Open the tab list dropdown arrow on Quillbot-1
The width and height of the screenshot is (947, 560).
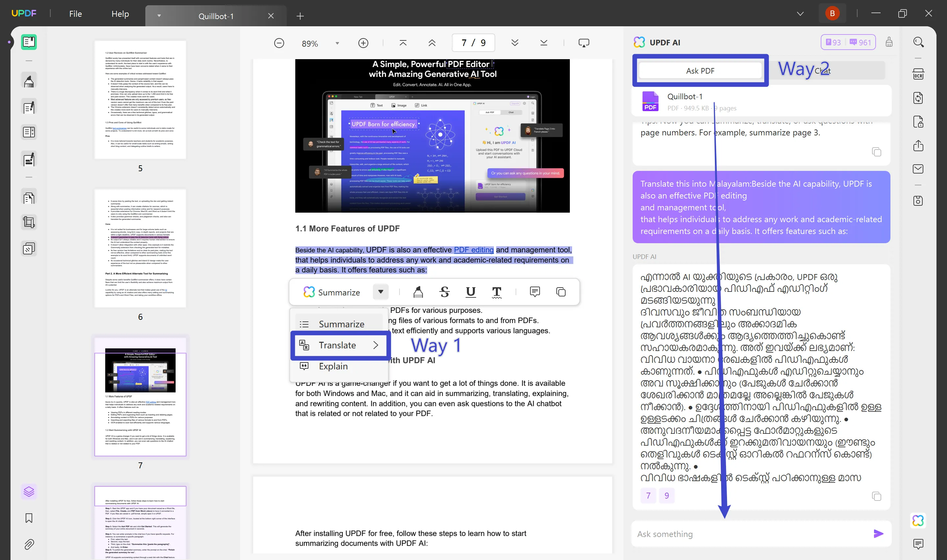click(x=159, y=16)
